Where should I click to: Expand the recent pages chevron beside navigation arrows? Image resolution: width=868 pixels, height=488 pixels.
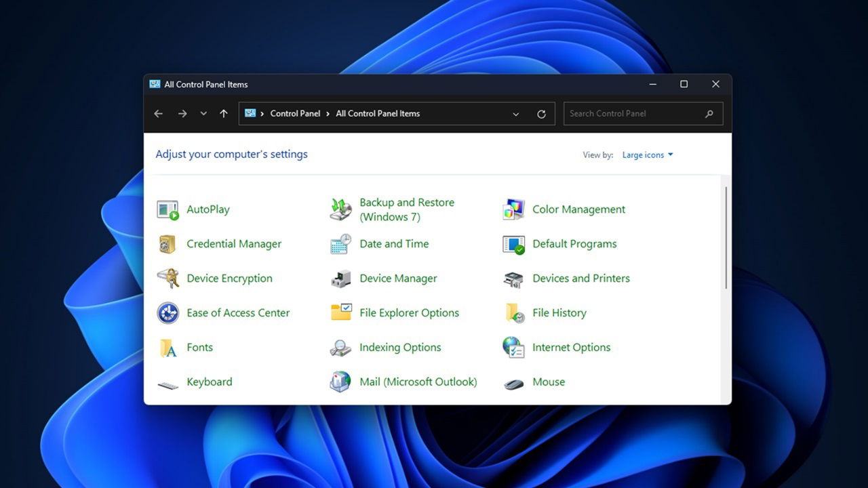(203, 114)
